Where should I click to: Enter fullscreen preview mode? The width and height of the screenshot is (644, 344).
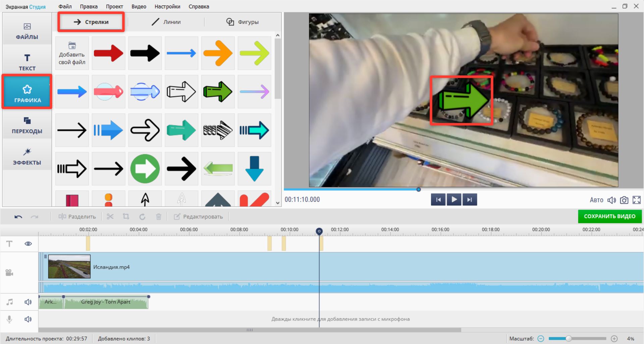[x=637, y=200]
